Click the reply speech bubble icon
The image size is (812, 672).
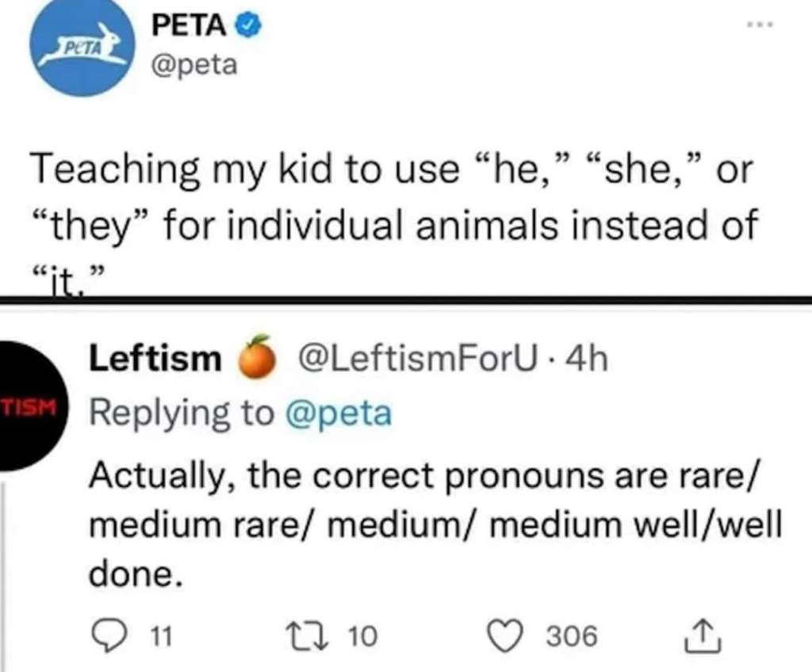(x=106, y=635)
